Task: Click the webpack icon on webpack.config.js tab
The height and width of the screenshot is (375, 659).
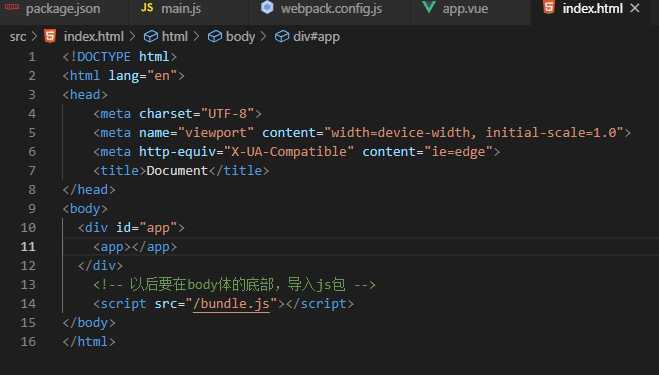Action: (x=267, y=7)
